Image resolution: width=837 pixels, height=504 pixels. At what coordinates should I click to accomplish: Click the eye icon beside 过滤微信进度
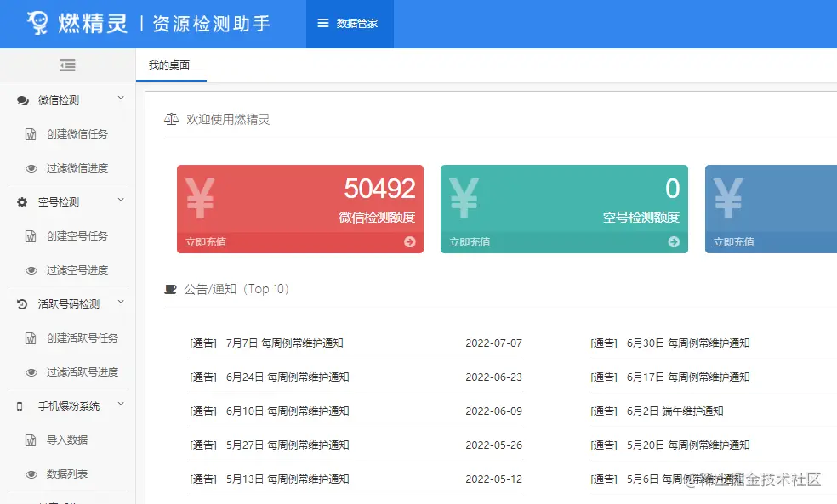[x=31, y=168]
